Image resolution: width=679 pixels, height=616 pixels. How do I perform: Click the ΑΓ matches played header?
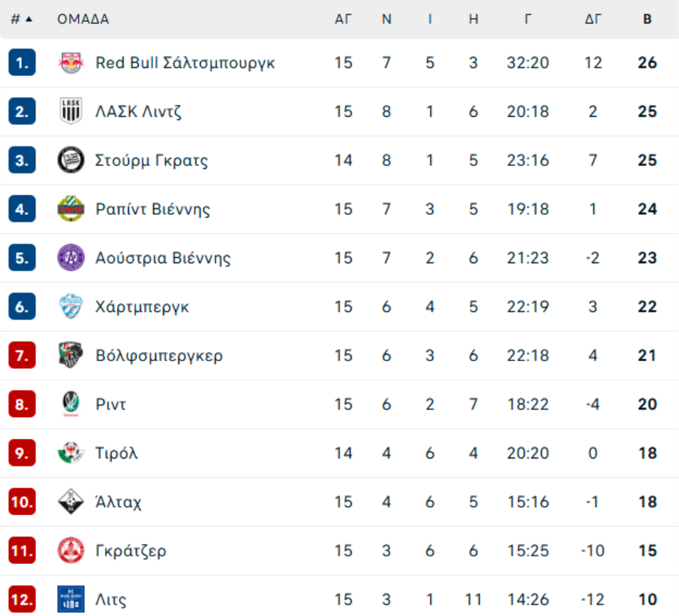343,20
